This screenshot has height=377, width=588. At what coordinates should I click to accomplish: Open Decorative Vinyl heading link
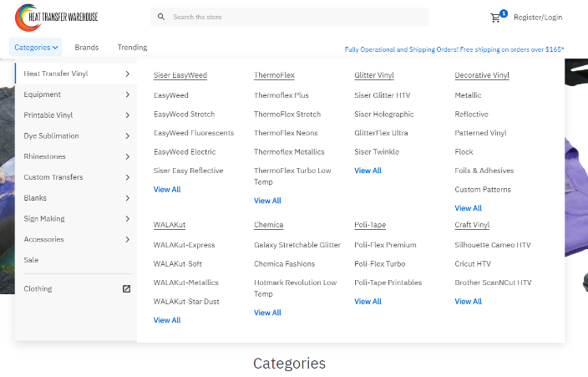coord(482,75)
